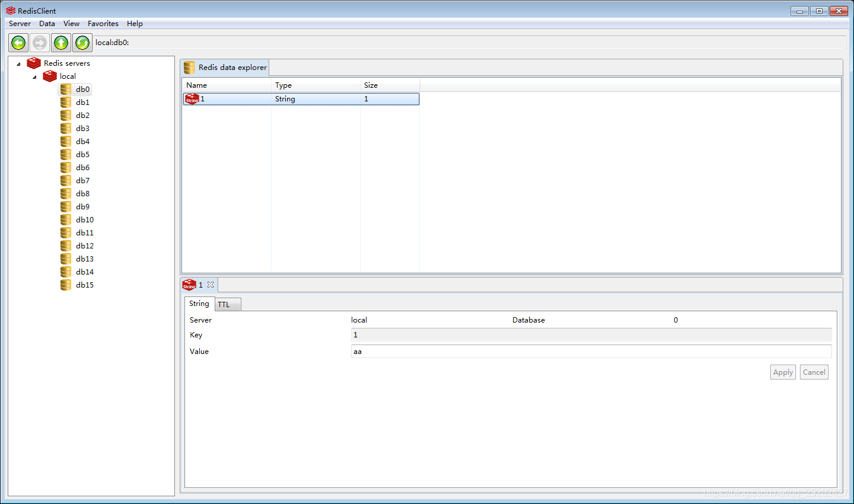
Task: Click the String key icon in data explorer row
Action: 192,99
